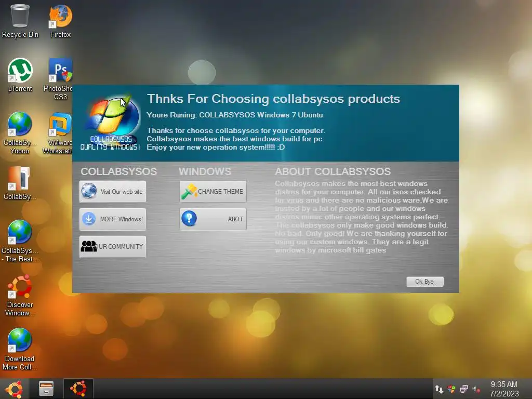Select the active Ubuntu-logo taskbar item
This screenshot has height=399, width=532.
pyautogui.click(x=78, y=389)
